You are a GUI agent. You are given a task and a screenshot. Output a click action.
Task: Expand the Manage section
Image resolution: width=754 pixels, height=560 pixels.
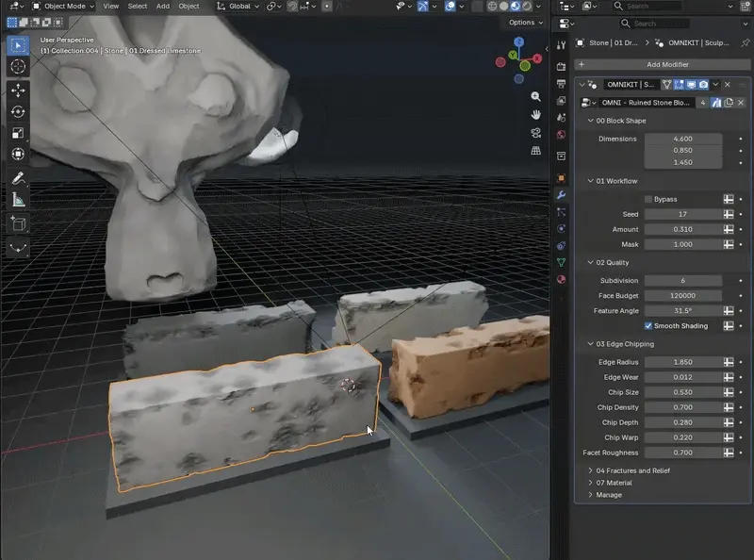click(591, 495)
